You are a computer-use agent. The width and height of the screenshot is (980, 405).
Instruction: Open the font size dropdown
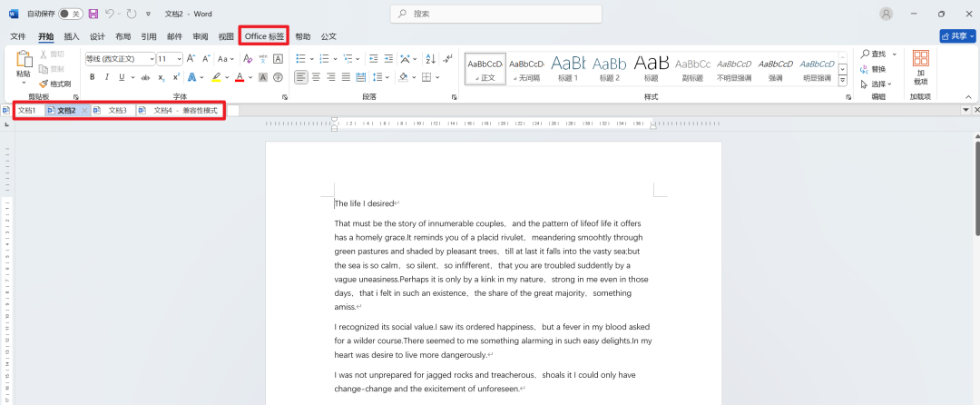(x=180, y=59)
